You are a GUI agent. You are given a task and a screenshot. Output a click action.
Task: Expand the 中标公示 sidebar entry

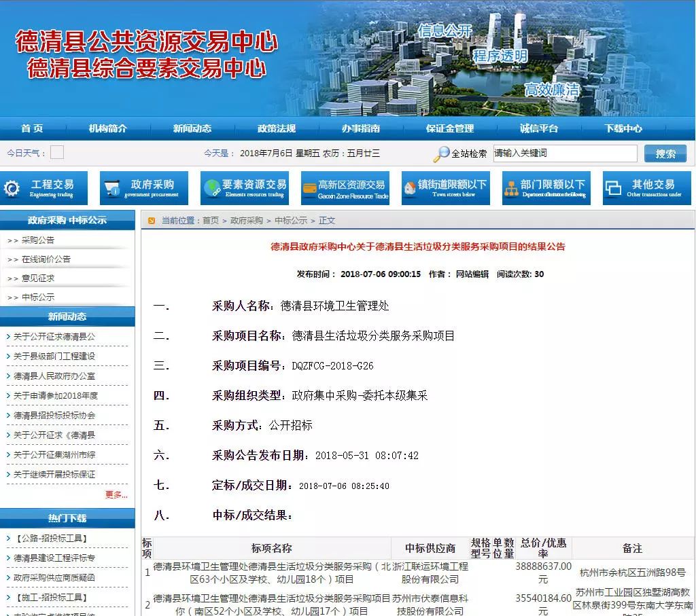pos(38,297)
